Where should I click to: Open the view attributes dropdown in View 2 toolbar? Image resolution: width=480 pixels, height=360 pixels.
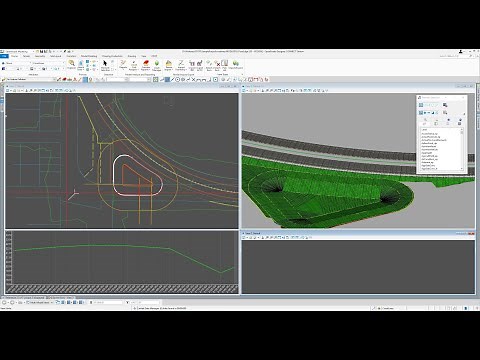point(244,90)
